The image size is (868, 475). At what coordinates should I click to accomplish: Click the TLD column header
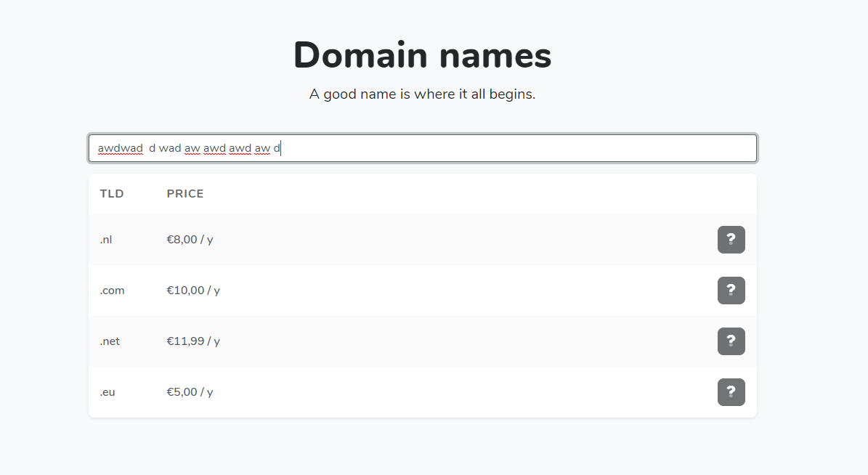pyautogui.click(x=112, y=194)
